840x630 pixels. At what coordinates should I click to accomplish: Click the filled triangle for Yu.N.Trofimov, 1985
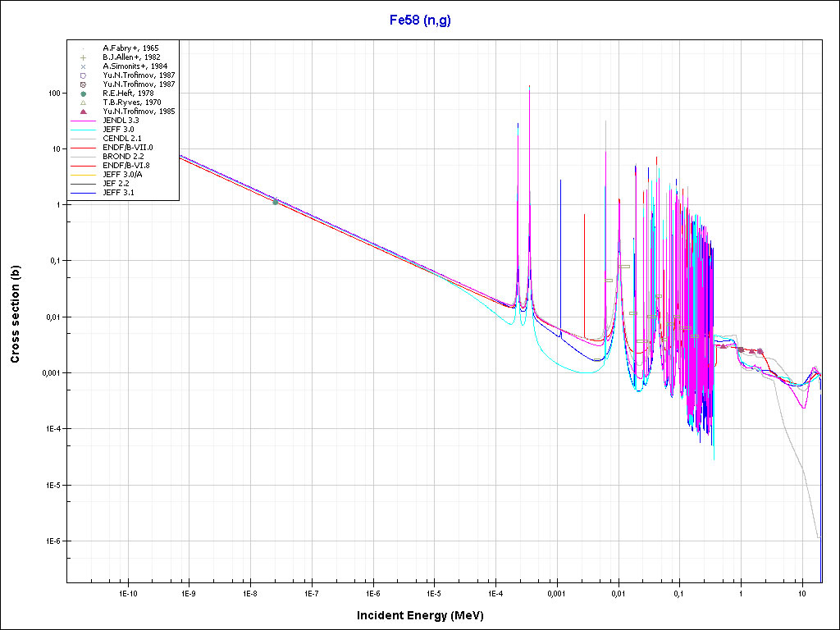[x=84, y=112]
